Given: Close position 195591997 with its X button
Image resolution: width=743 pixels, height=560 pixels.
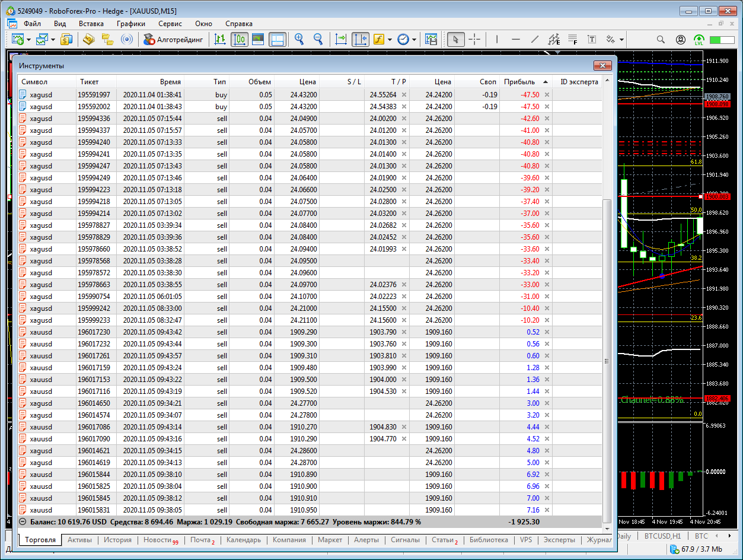Looking at the screenshot, I should [547, 95].
